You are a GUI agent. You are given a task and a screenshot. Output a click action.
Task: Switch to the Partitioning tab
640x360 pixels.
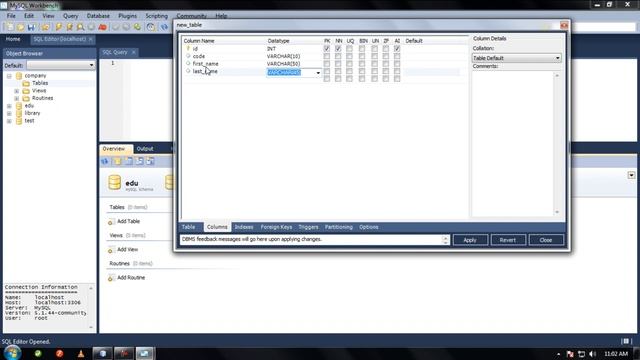coord(339,227)
